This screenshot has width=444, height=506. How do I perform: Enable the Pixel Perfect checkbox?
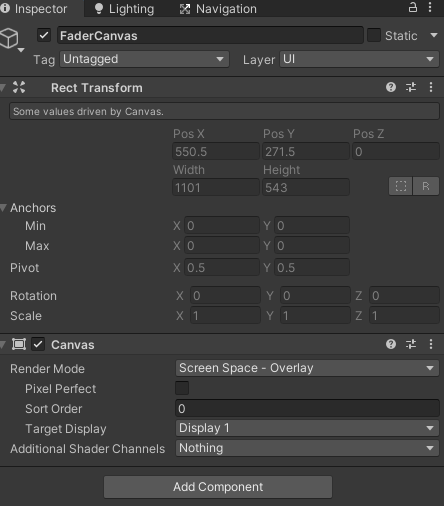point(182,388)
